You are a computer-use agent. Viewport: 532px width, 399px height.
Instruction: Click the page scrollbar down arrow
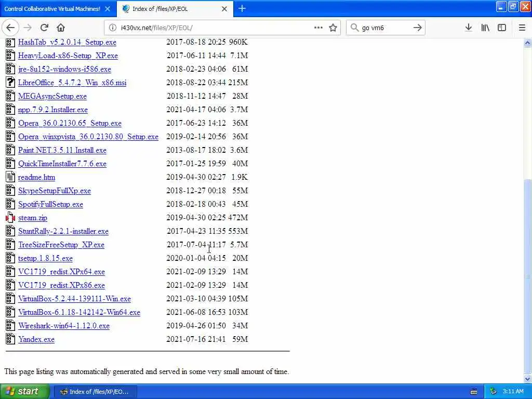(x=527, y=379)
